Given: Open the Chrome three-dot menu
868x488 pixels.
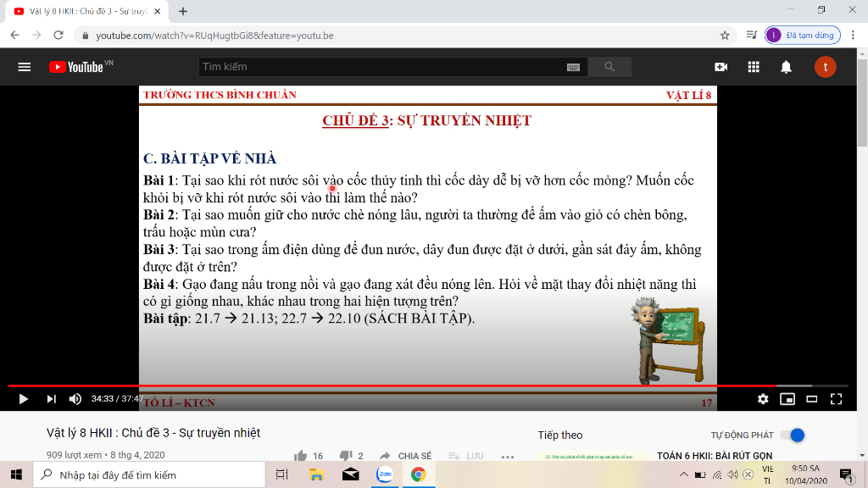Looking at the screenshot, I should point(853,36).
